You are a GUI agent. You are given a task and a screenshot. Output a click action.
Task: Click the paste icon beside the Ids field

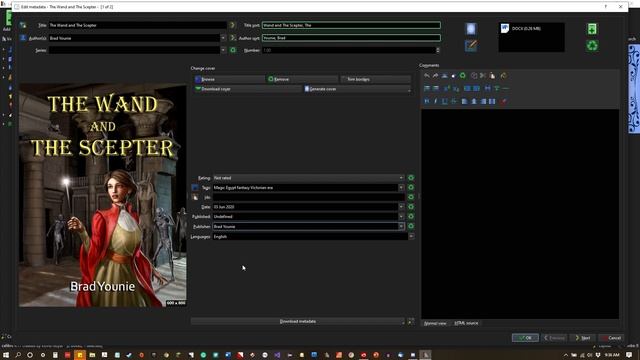click(195, 197)
